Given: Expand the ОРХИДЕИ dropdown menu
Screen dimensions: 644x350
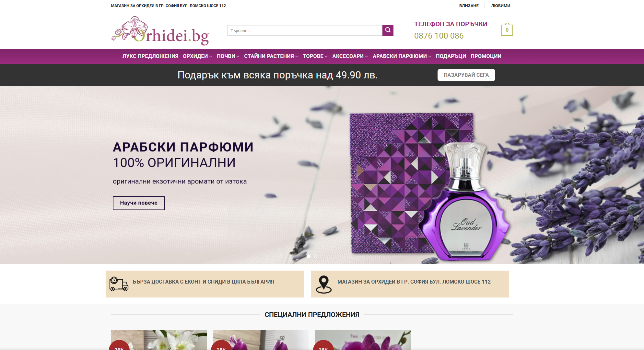Looking at the screenshot, I should pos(197,56).
